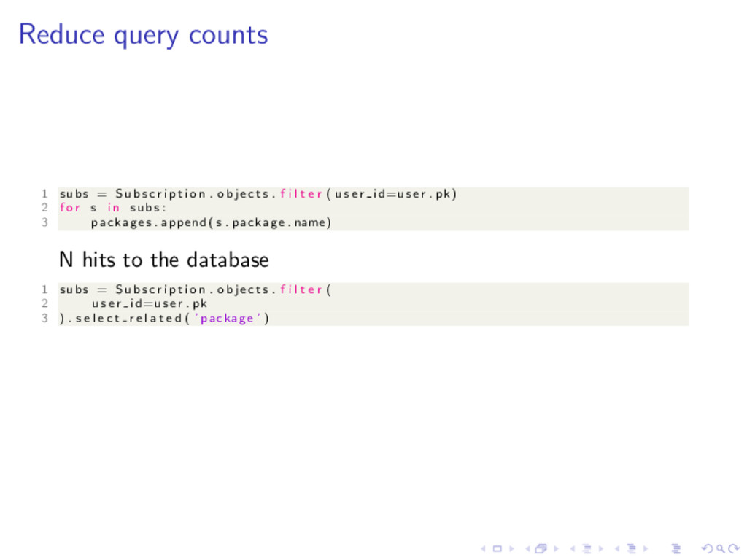Click the presentation outline icon
The width and height of the screenshot is (747, 560).
click(676, 549)
